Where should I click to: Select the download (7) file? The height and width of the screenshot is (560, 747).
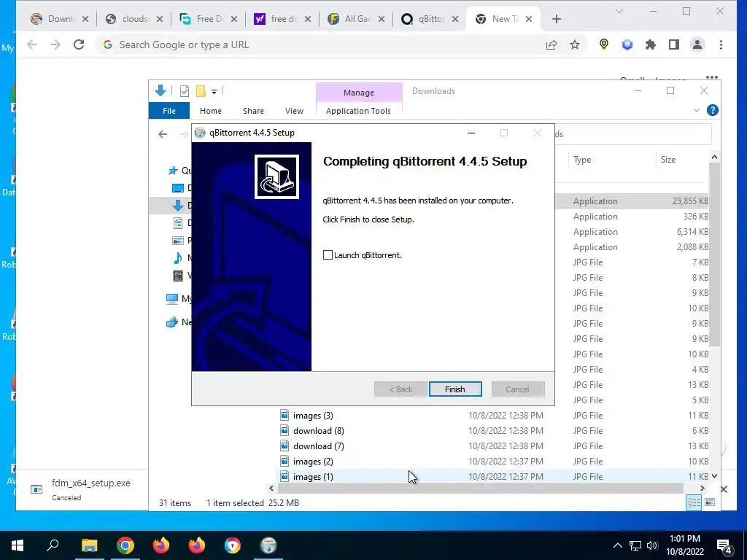[x=318, y=446]
